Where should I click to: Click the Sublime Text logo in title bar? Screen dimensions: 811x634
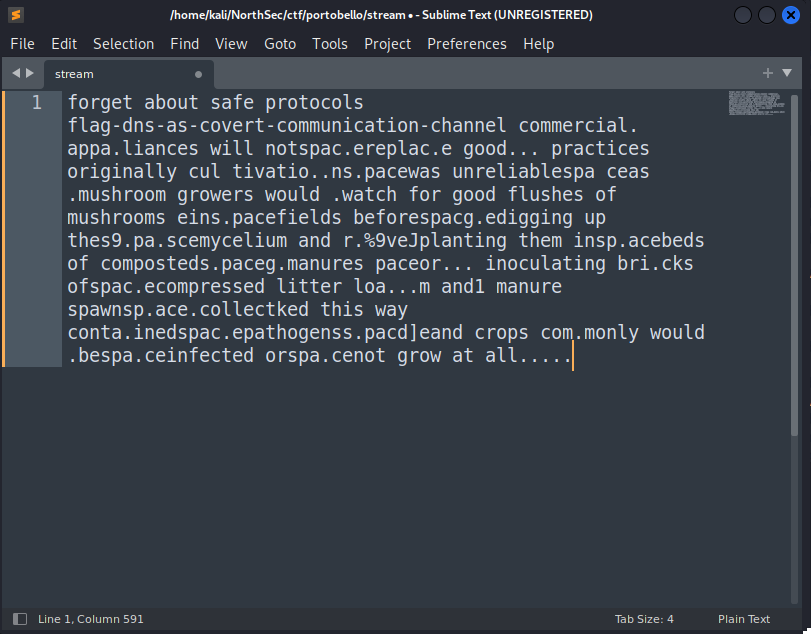tap(16, 15)
